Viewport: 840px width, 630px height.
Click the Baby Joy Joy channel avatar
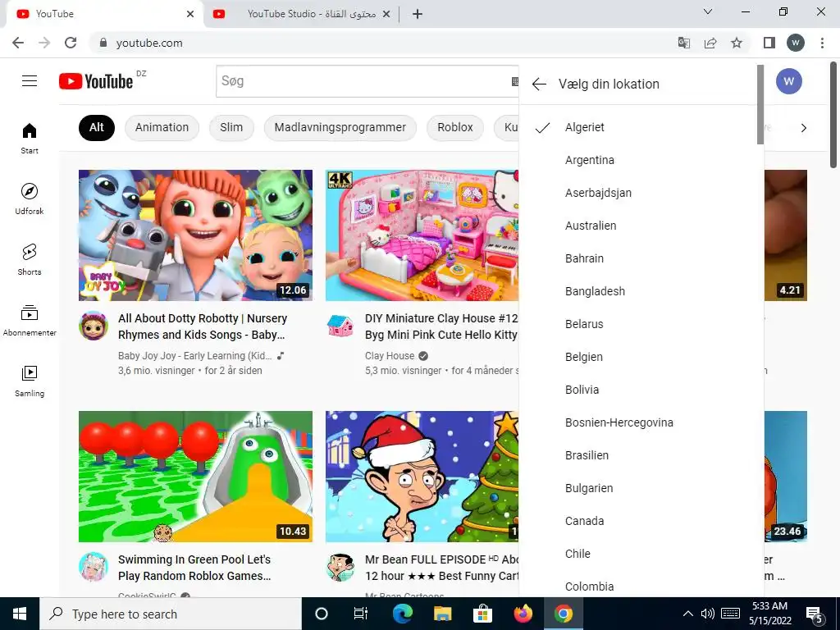94,326
